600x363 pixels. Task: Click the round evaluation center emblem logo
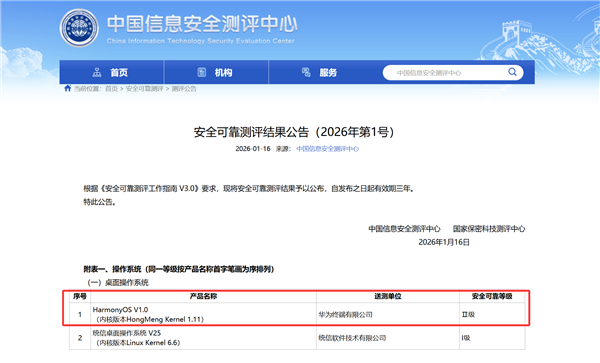[x=79, y=28]
